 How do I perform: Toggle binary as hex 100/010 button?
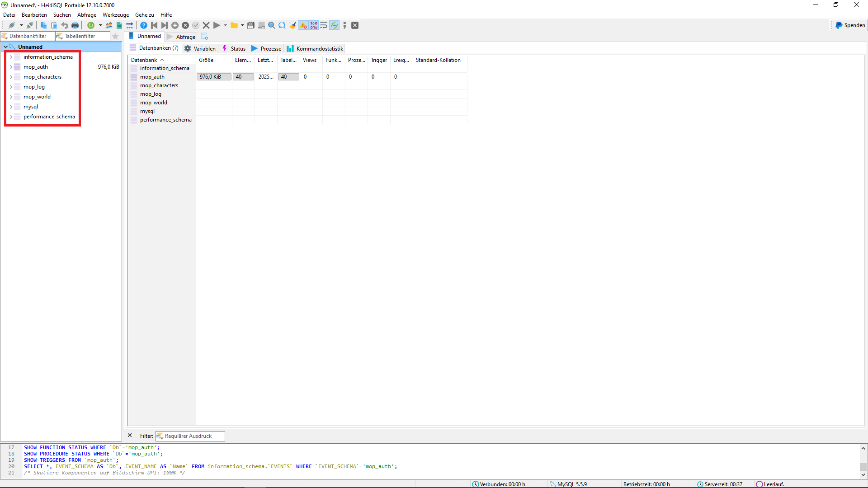coord(314,25)
